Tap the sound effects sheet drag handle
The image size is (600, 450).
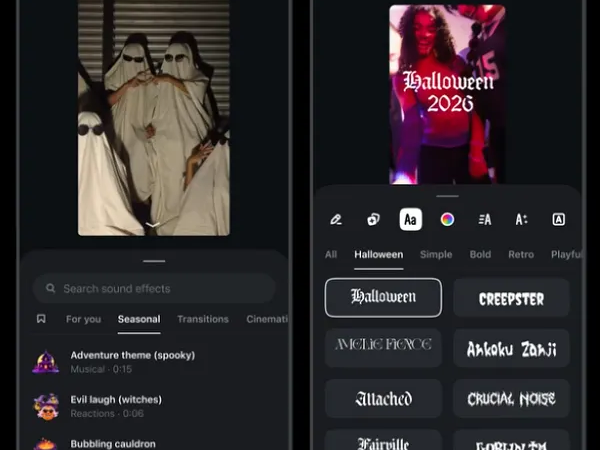point(154,261)
